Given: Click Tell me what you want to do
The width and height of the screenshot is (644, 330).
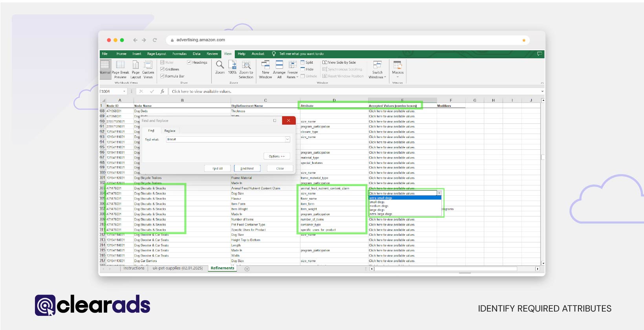Looking at the screenshot, I should coord(302,54).
